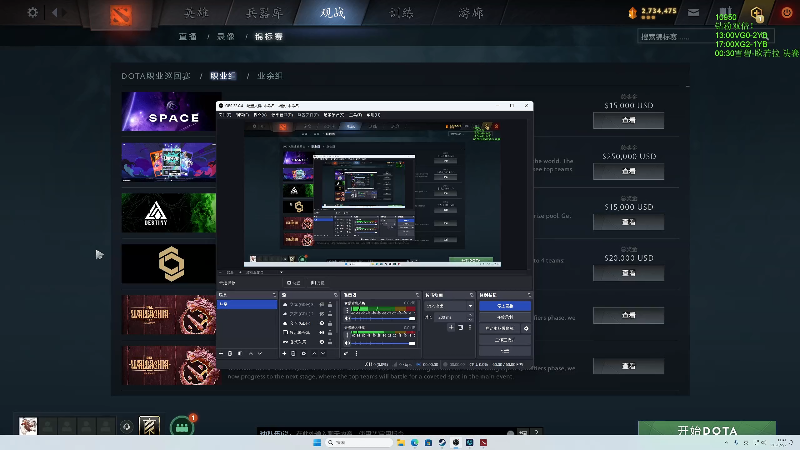Delete transition icon in Scene Transitions

point(461,328)
